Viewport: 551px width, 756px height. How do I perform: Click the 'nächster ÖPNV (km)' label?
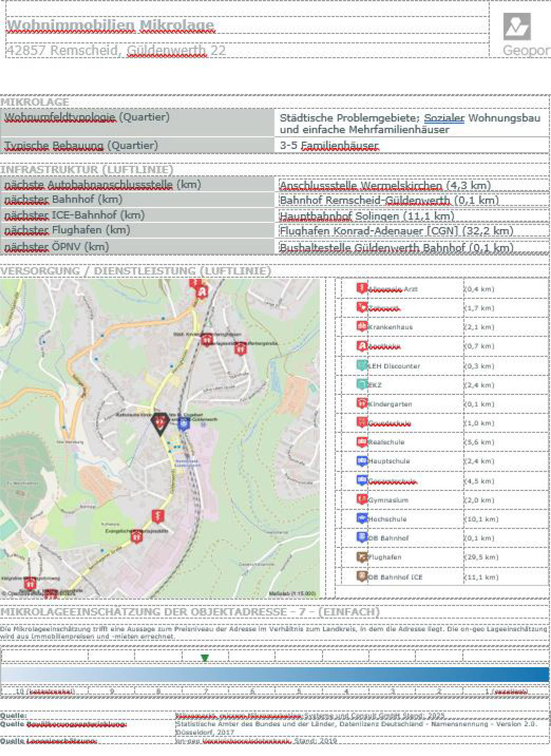point(57,247)
